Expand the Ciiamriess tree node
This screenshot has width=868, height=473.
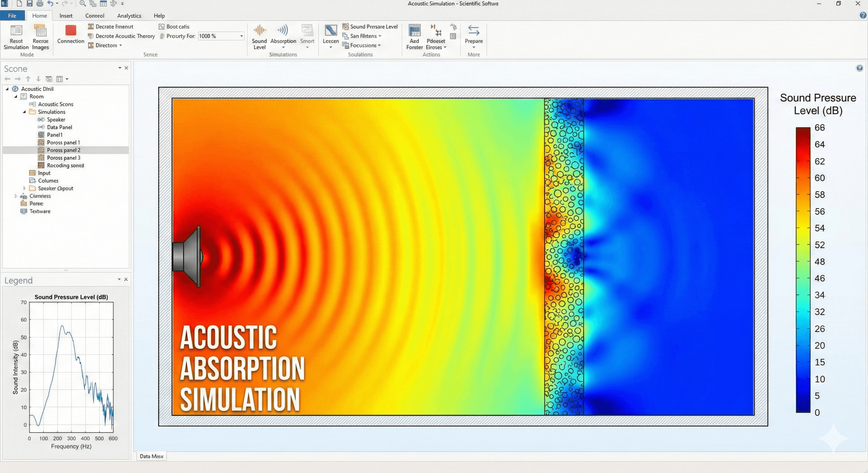click(x=15, y=196)
